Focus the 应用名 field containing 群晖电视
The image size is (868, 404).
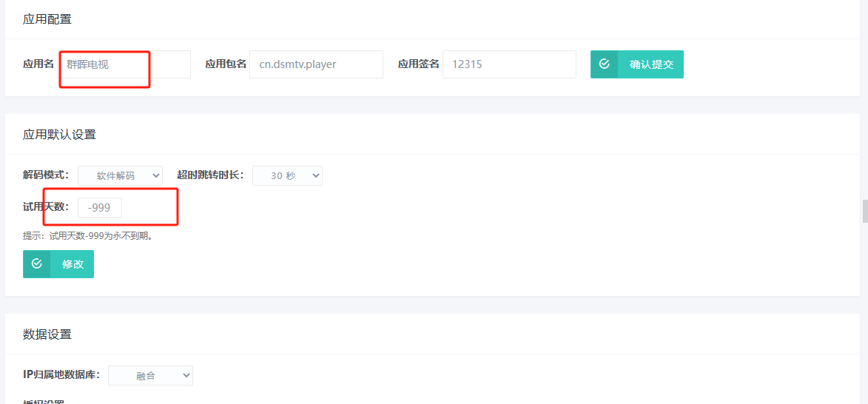tap(124, 64)
